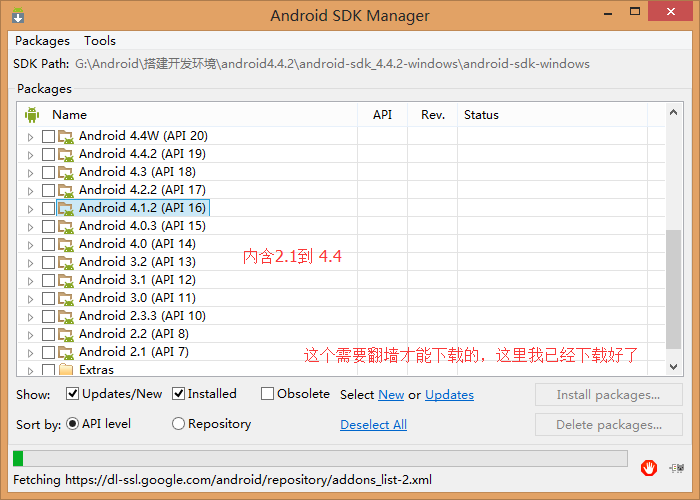Click the scroll down arrow of package list
The image size is (700, 500).
pos(673,367)
